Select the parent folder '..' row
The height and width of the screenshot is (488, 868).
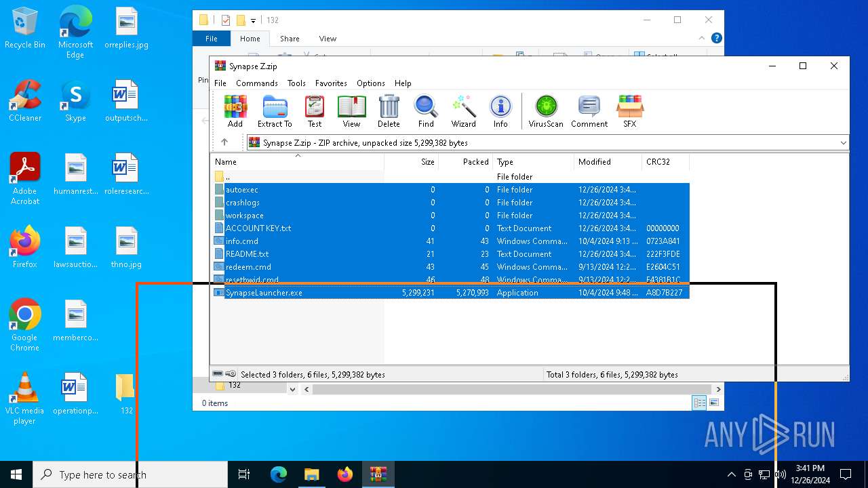(450, 177)
